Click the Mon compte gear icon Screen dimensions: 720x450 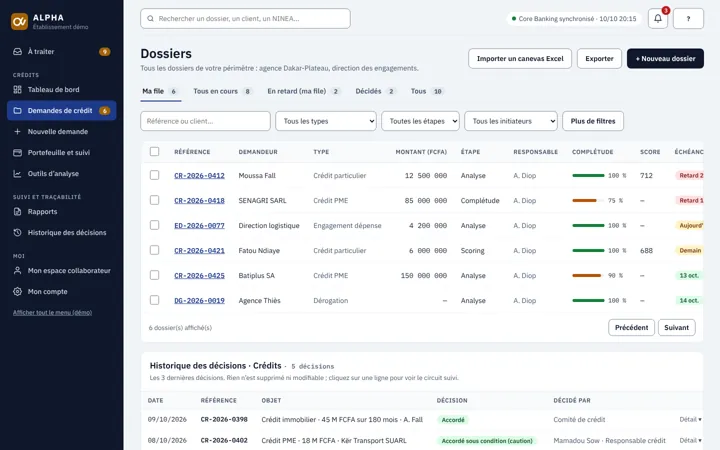(17, 292)
